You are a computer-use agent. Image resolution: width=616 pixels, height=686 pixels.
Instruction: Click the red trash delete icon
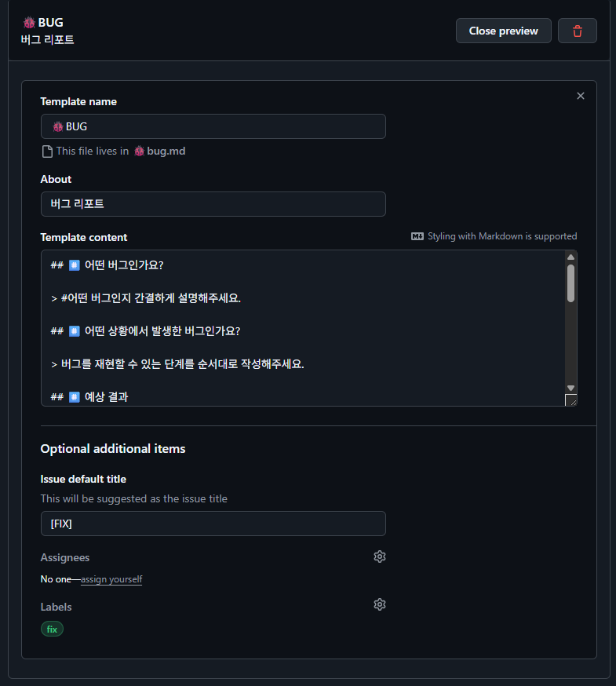[578, 31]
